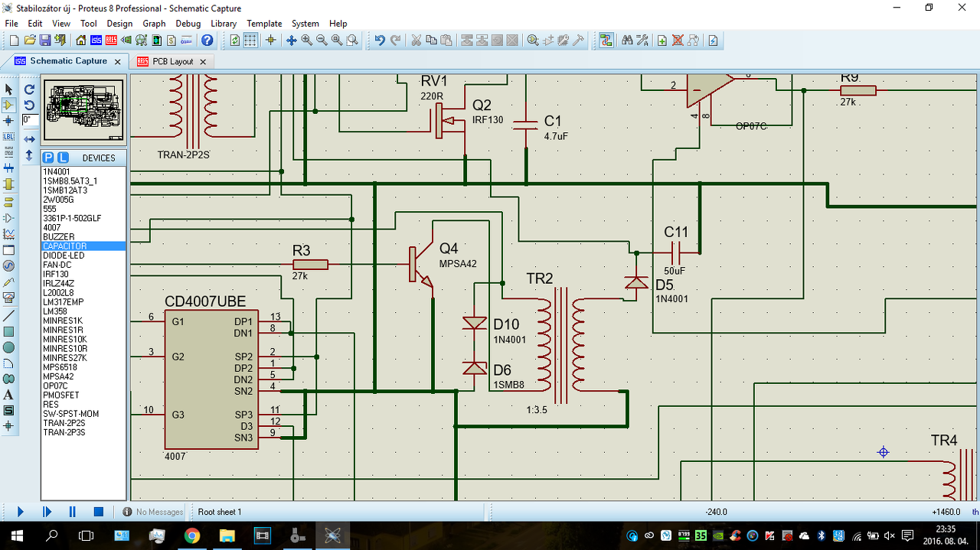Close the Schematic Capture tab
This screenshot has width=980, height=550.
(117, 61)
